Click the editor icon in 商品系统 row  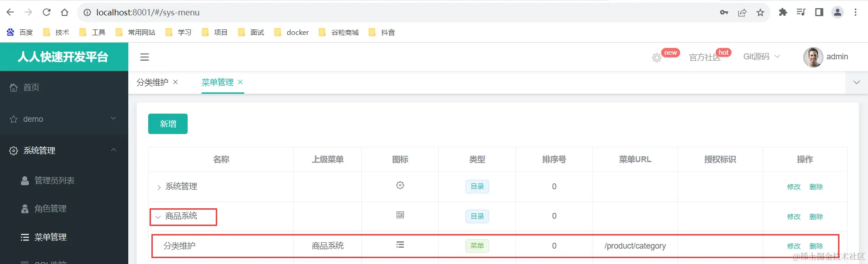click(400, 215)
